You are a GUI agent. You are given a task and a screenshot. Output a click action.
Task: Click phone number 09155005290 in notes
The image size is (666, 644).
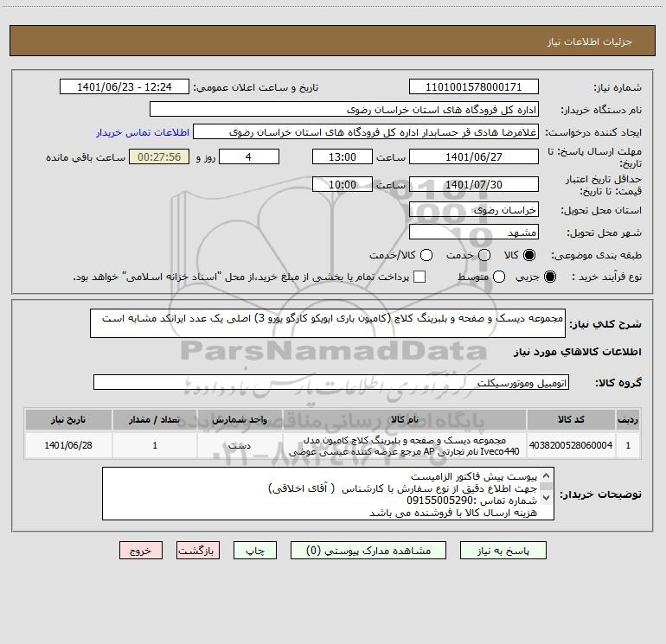pyautogui.click(x=439, y=501)
